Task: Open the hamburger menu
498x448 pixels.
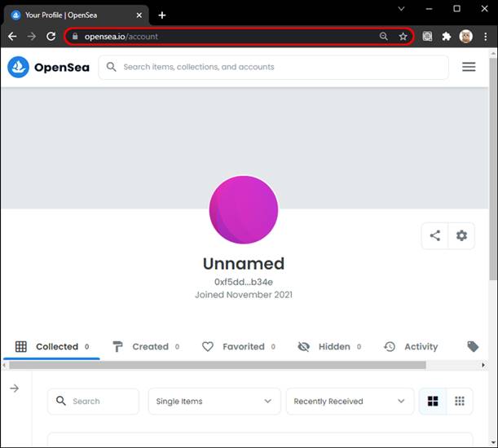Action: point(469,68)
